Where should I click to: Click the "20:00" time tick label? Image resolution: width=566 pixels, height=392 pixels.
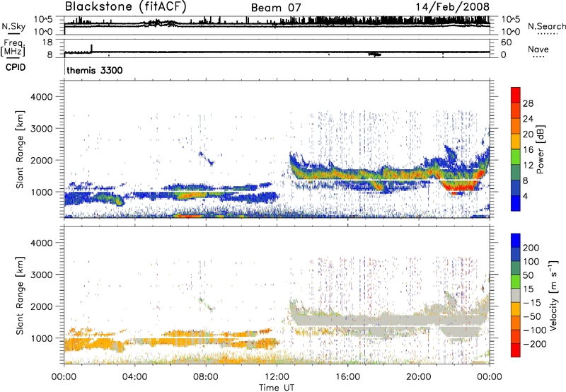(418, 377)
